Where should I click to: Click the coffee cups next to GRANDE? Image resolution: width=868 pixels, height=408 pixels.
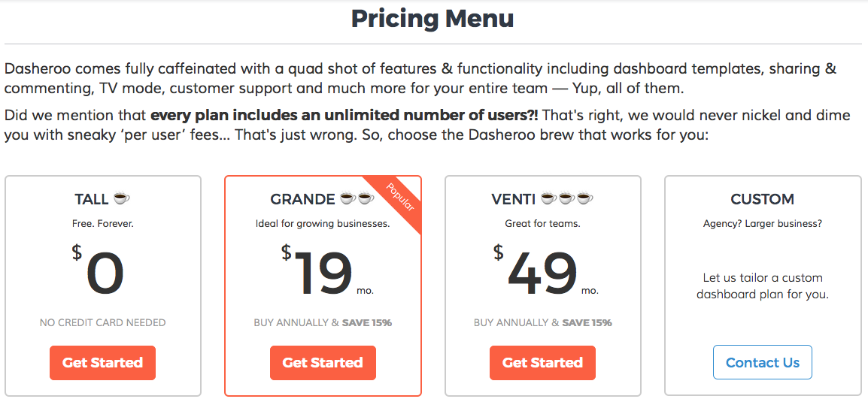click(x=357, y=198)
